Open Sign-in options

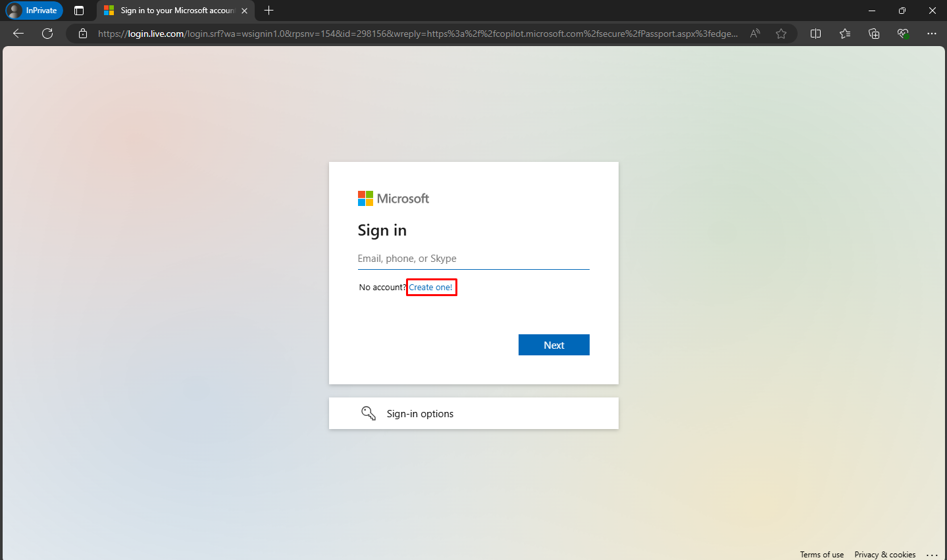pos(474,413)
